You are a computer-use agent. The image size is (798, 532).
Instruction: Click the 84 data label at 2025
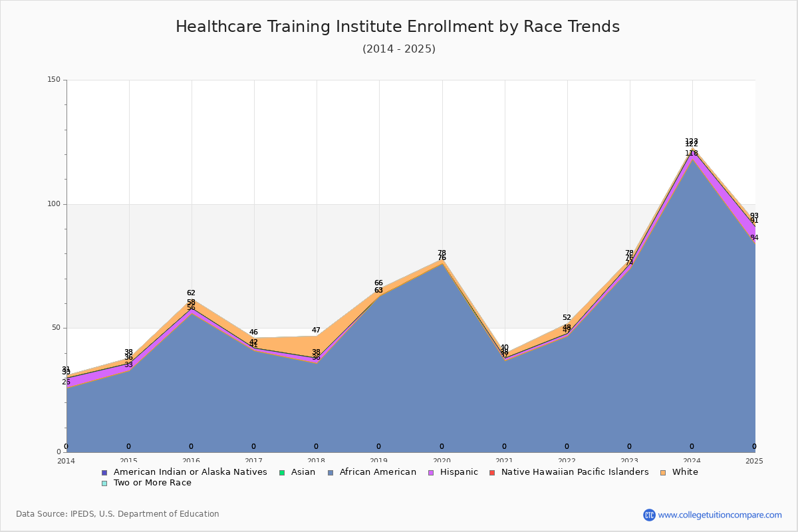(x=754, y=237)
